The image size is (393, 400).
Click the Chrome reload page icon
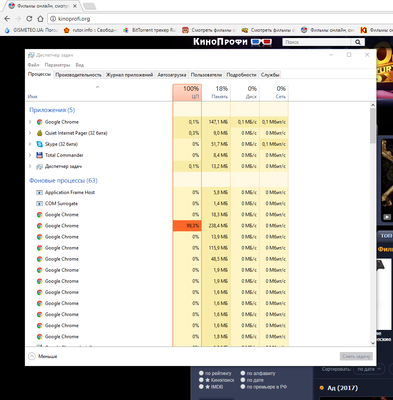29,19
